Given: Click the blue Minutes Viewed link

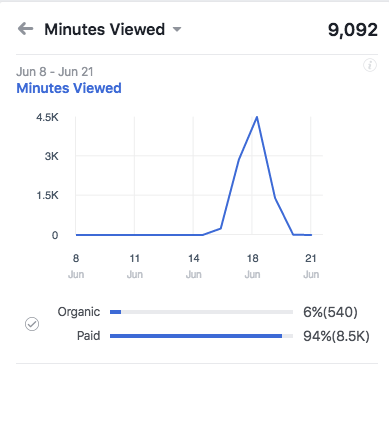Looking at the screenshot, I should click(x=69, y=88).
